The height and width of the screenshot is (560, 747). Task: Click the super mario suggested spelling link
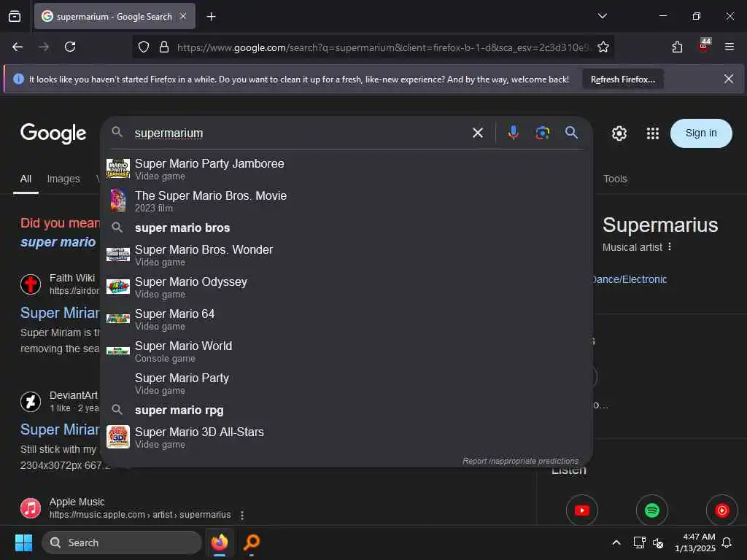(58, 242)
